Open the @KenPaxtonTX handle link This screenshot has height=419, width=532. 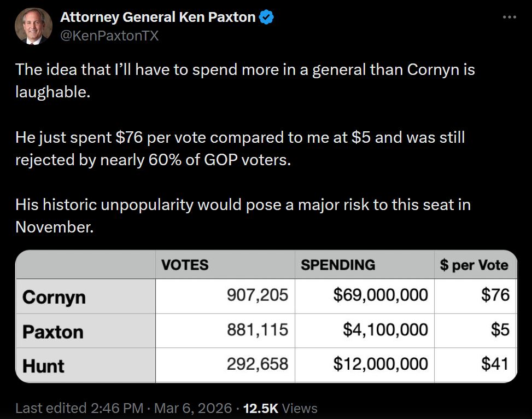tap(109, 36)
